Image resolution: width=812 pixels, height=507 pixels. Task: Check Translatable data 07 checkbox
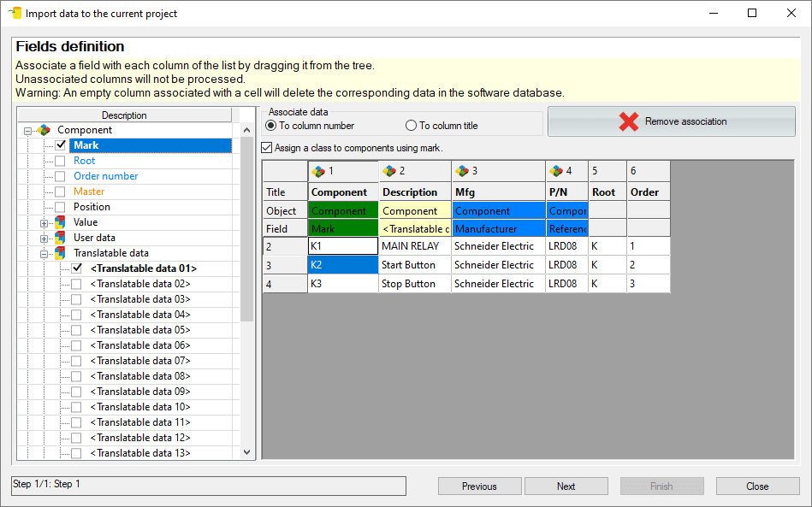77,361
